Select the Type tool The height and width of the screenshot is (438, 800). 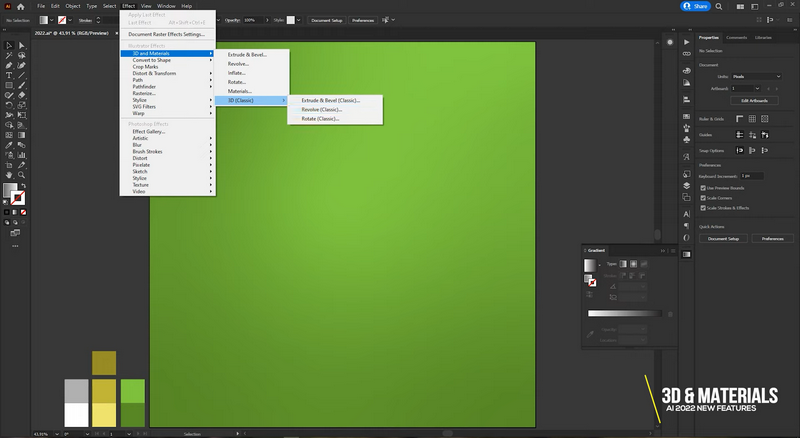(9, 76)
